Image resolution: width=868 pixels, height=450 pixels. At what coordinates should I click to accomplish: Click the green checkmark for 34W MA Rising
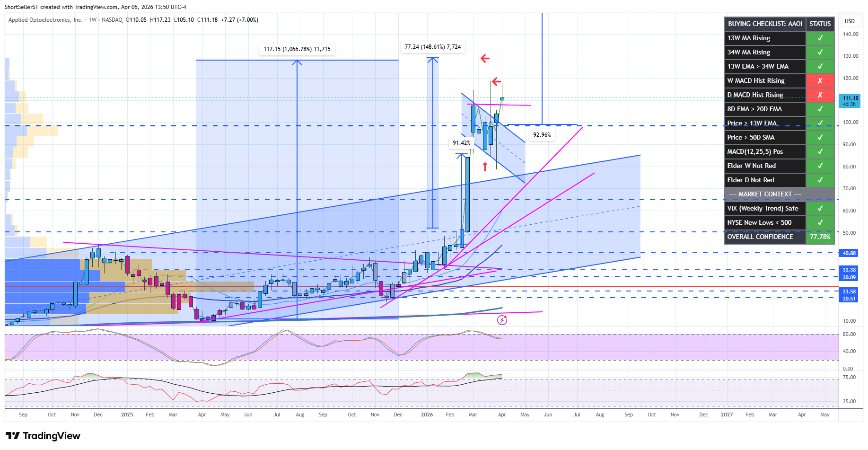820,52
